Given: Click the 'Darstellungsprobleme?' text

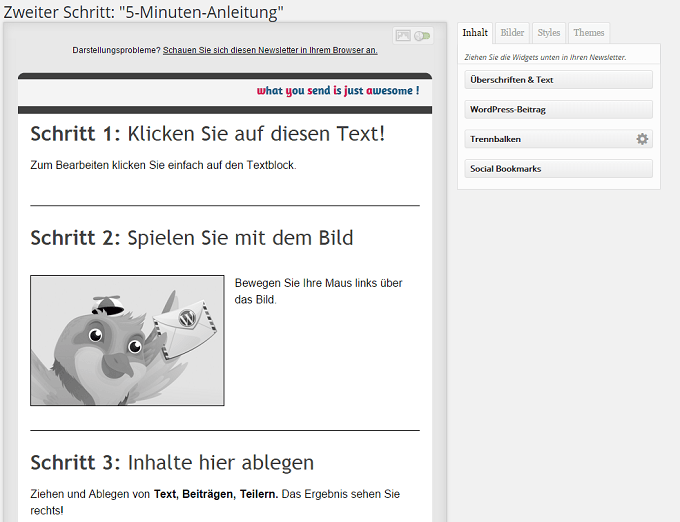Looking at the screenshot, I should 117,50.
